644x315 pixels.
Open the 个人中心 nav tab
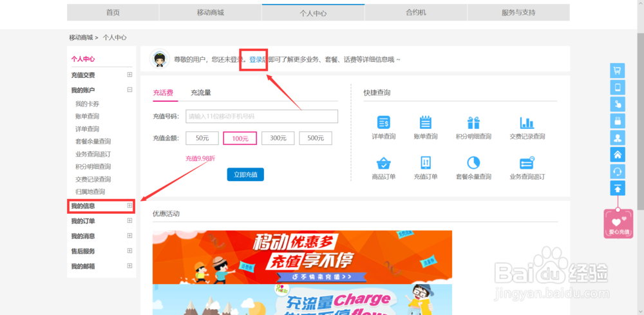(313, 12)
